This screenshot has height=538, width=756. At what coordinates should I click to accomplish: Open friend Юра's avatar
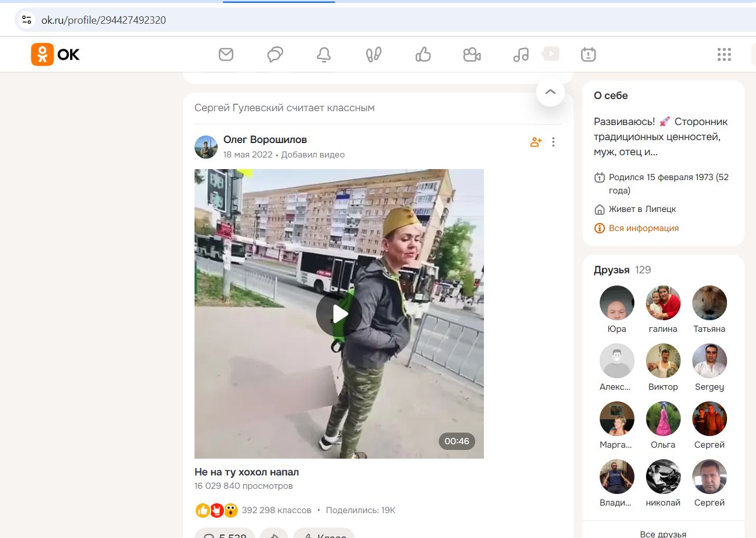click(x=616, y=303)
